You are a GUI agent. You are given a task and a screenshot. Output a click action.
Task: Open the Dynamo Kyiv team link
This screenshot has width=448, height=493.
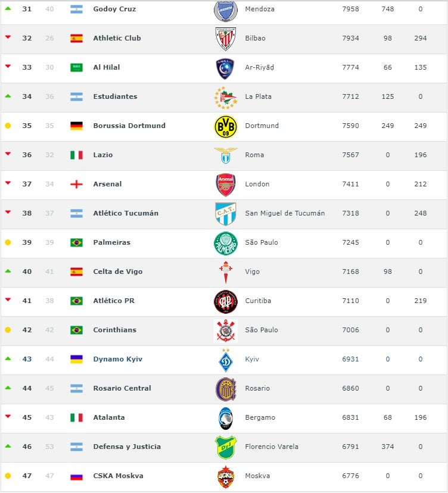tap(117, 360)
